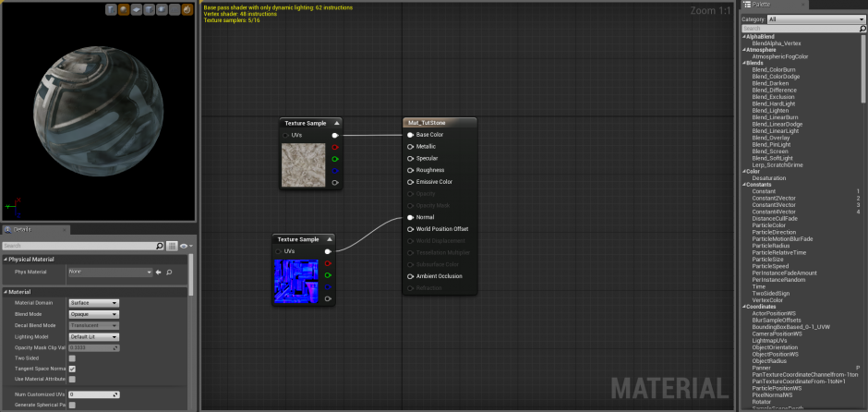Open the Blend Mode dropdown
868x412 pixels.
(x=93, y=314)
